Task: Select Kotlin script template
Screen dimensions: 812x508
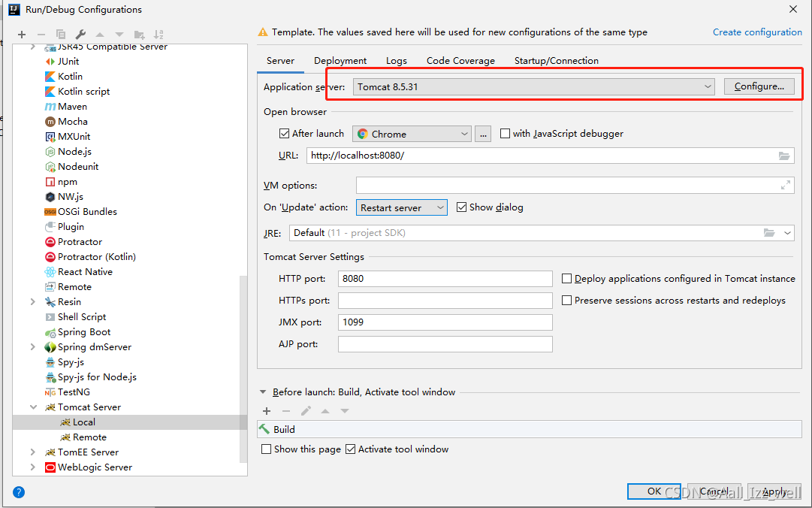Action: coord(83,91)
